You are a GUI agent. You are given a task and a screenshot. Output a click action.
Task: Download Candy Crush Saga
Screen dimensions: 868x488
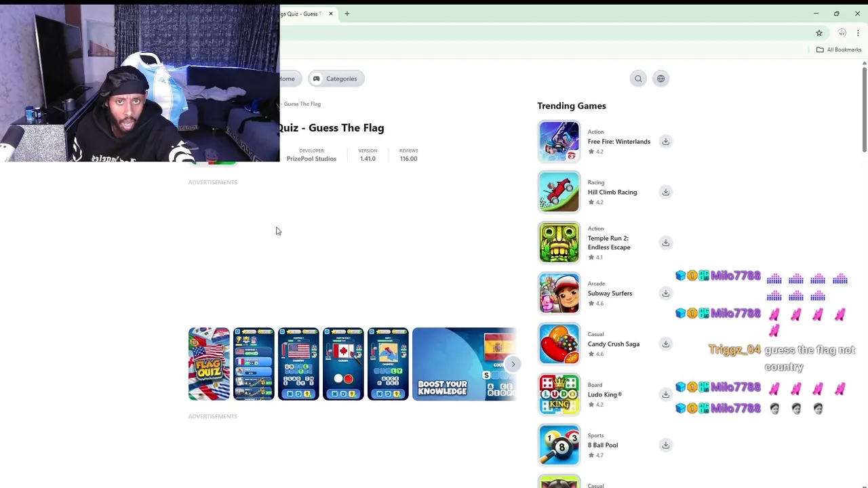[x=665, y=344]
